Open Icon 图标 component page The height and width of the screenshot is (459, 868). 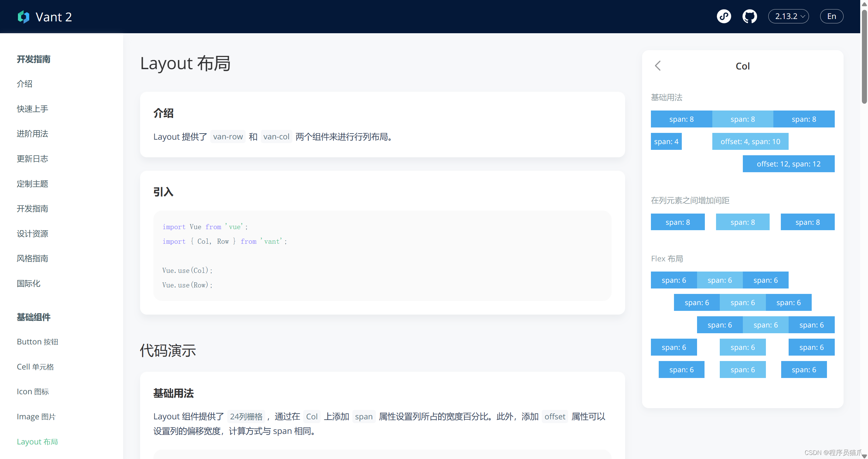[33, 391]
